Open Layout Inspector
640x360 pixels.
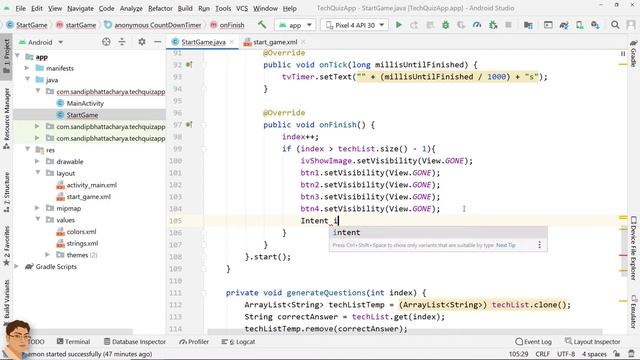pos(593,342)
